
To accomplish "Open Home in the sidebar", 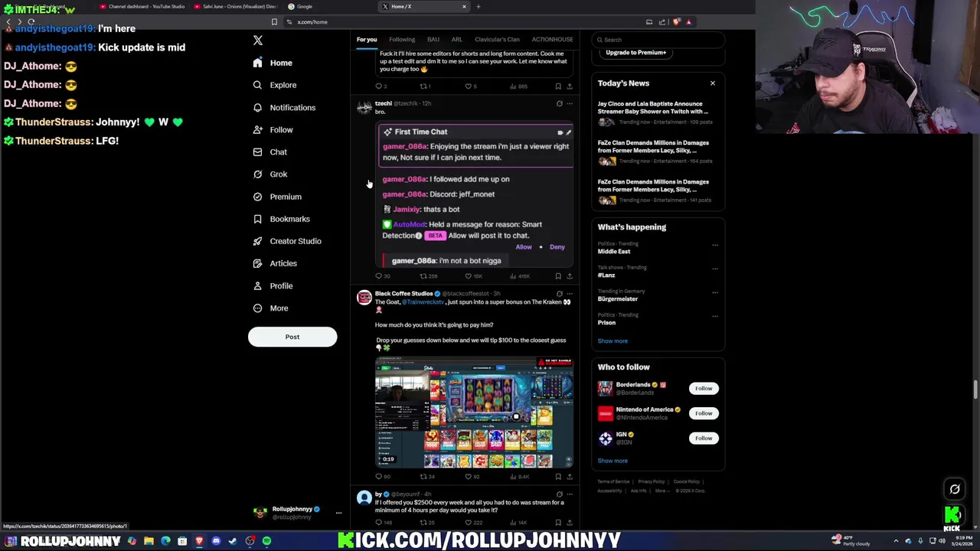I will tap(273, 63).
